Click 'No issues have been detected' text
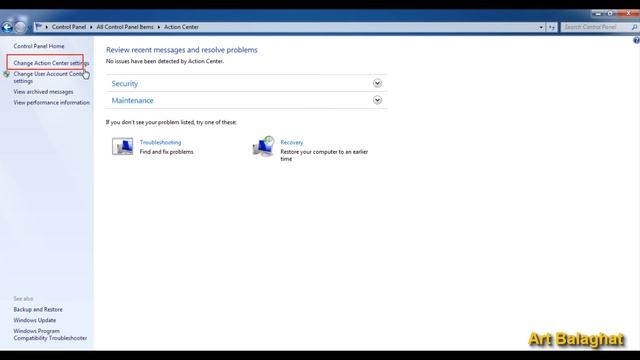Screen dimensions: 640x360 (165, 61)
